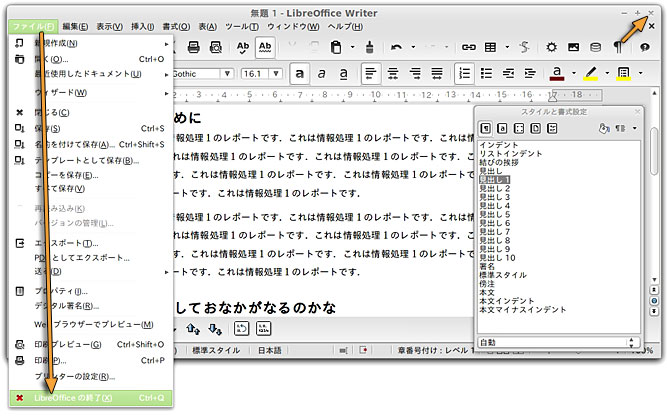Viewport: 667px width, 416px height.
Task: Decrease indent with the outdent icon
Action: click(508, 74)
